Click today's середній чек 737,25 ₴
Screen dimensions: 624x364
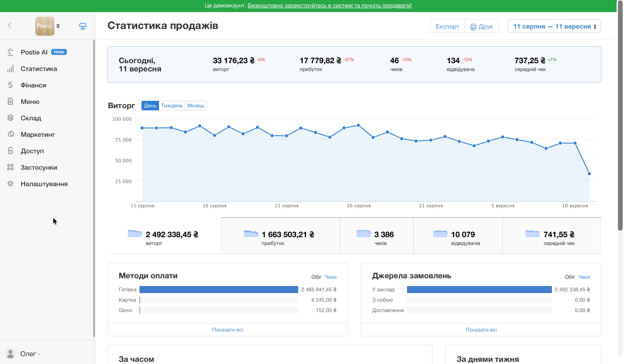(x=530, y=60)
